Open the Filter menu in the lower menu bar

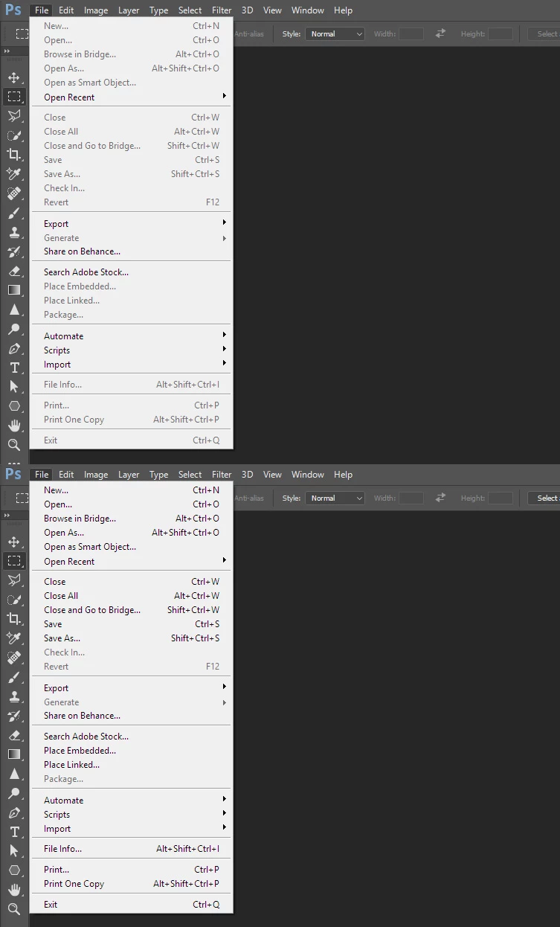[222, 475]
